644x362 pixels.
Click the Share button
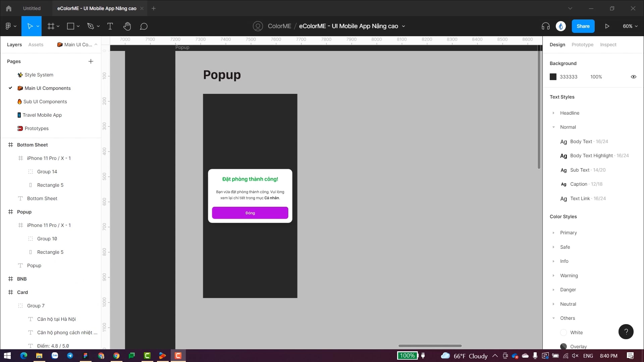pos(583,26)
